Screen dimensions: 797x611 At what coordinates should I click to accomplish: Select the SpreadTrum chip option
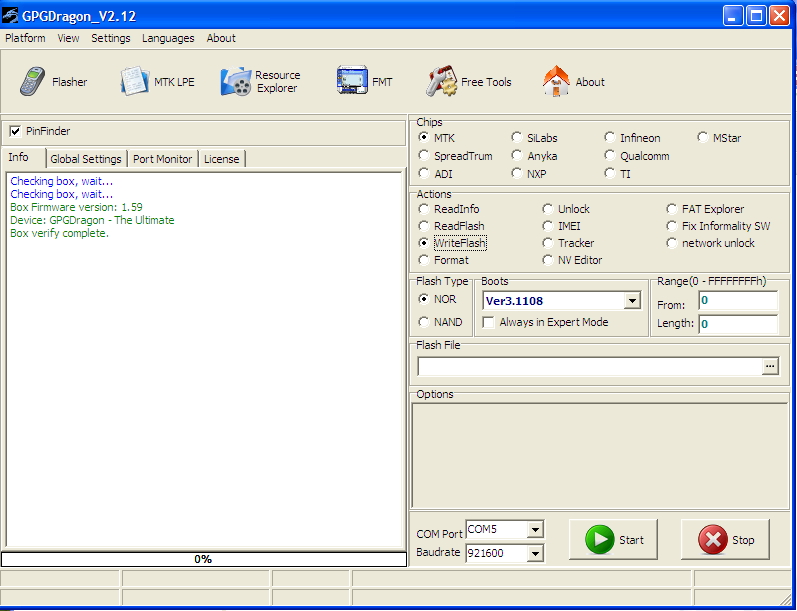click(x=423, y=155)
